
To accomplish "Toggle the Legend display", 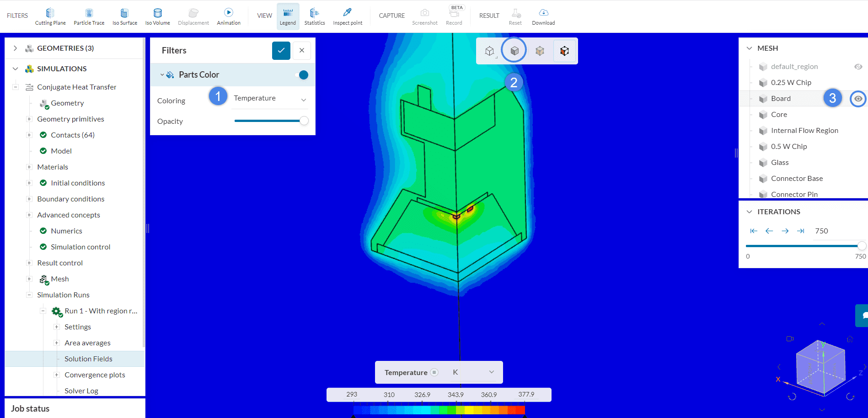I will click(288, 16).
